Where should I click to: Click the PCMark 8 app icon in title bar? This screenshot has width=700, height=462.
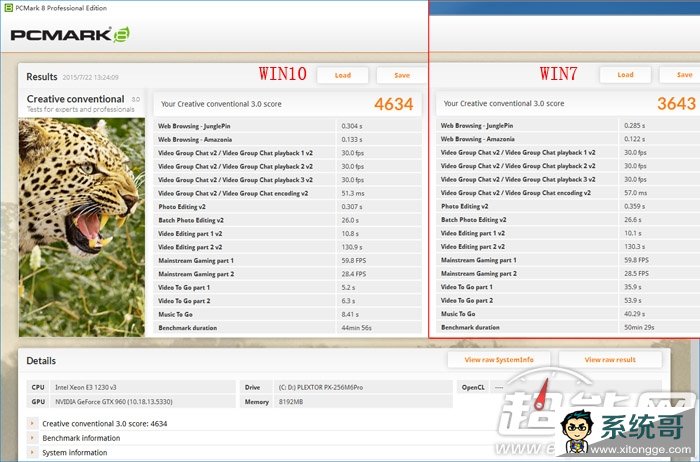click(x=8, y=8)
